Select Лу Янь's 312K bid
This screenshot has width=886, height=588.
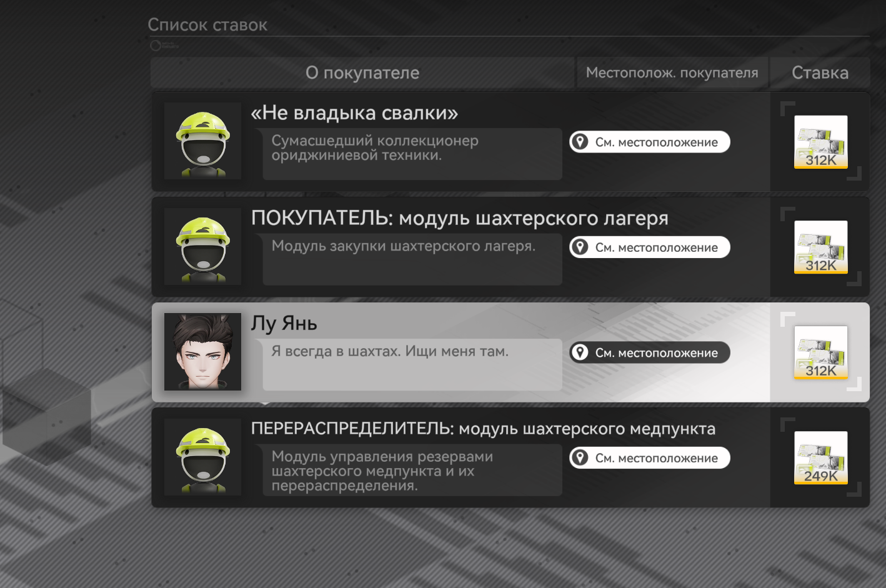coord(821,352)
